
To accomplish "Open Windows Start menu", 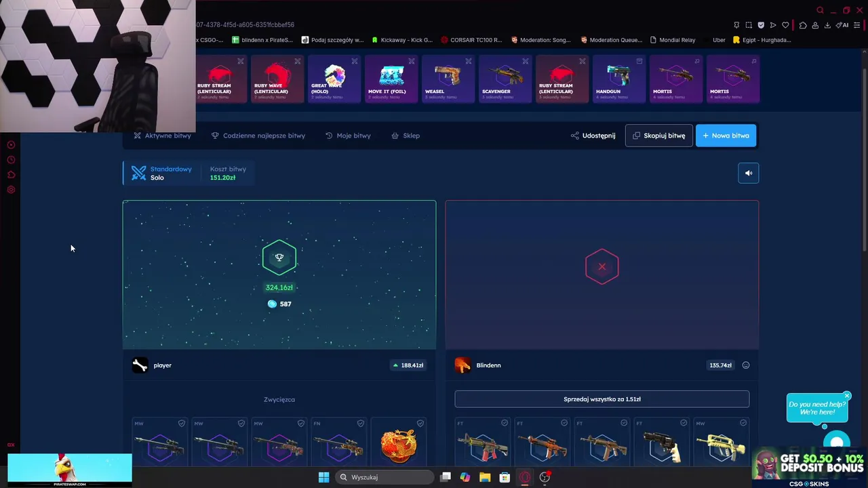I will coord(323,477).
